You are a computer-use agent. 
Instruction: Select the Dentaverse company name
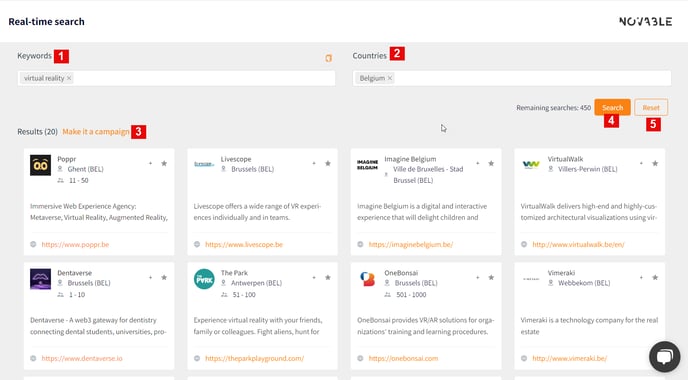(x=75, y=273)
